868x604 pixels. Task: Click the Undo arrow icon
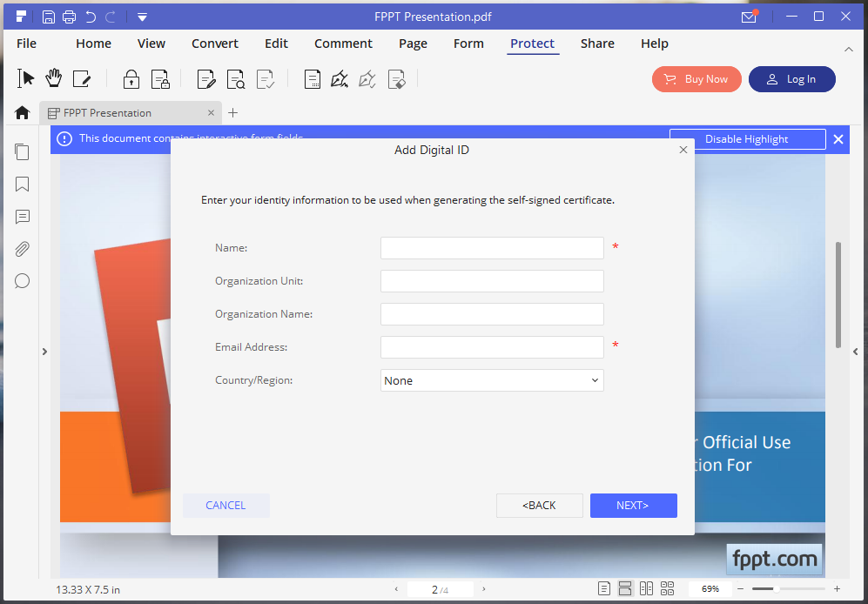click(91, 17)
